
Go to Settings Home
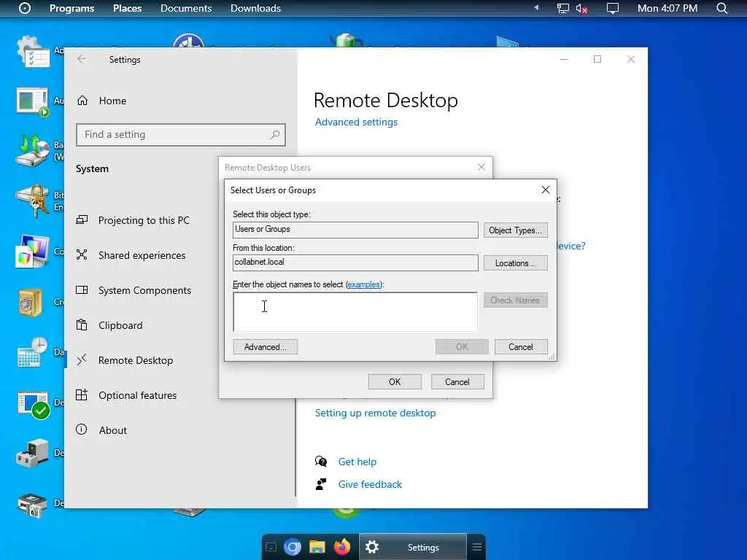click(112, 101)
